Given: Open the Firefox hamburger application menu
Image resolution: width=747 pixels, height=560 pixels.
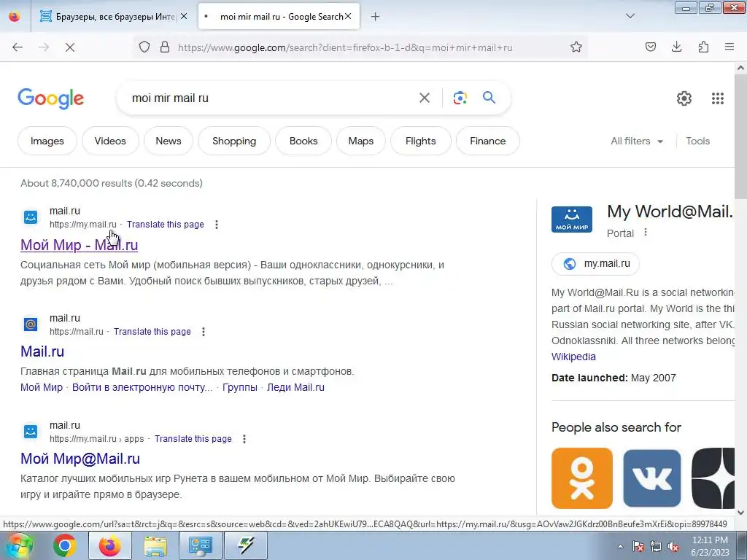Looking at the screenshot, I should point(729,47).
